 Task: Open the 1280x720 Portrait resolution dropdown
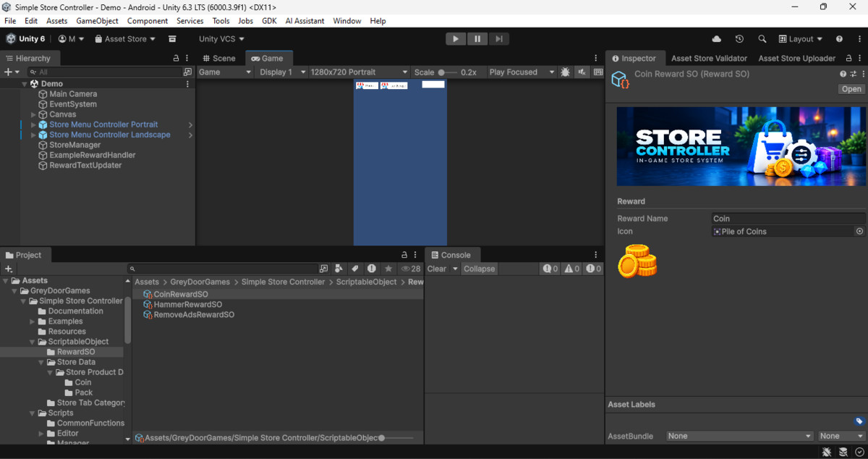pos(359,72)
